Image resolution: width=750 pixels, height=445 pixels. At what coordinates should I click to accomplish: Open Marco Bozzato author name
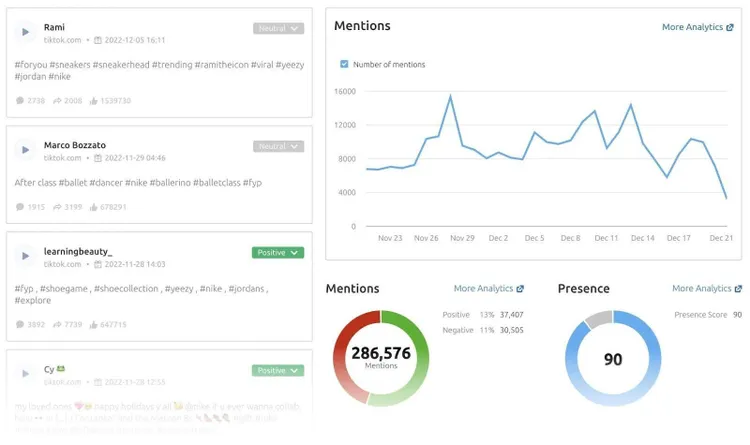pyautogui.click(x=75, y=145)
